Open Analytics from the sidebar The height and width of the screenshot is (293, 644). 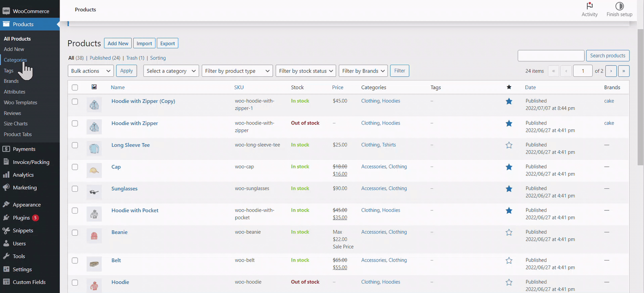pos(23,175)
